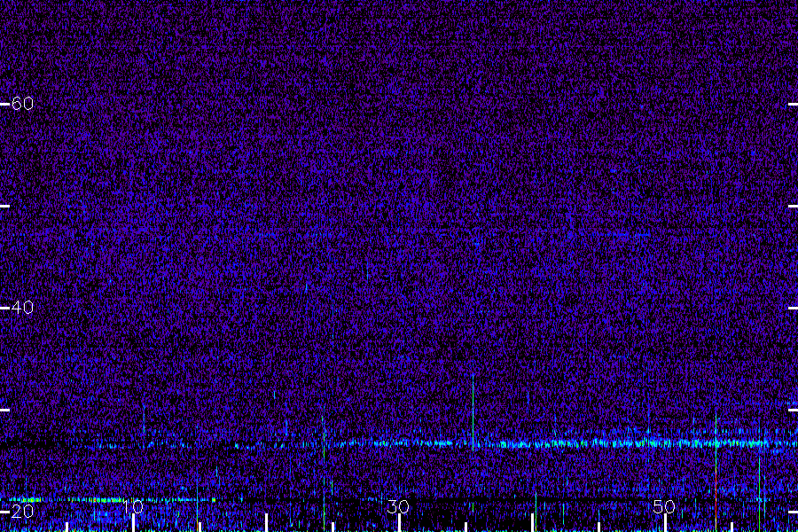Click the '50' label on the horizontal axis
The image size is (798, 532).
(664, 506)
